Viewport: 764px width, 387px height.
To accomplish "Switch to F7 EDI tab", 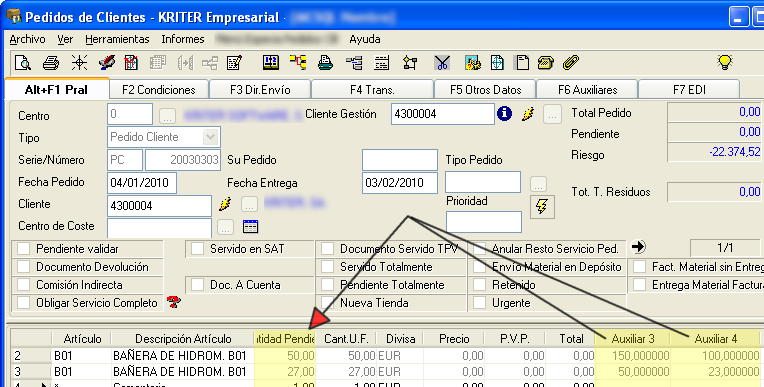I will click(689, 90).
